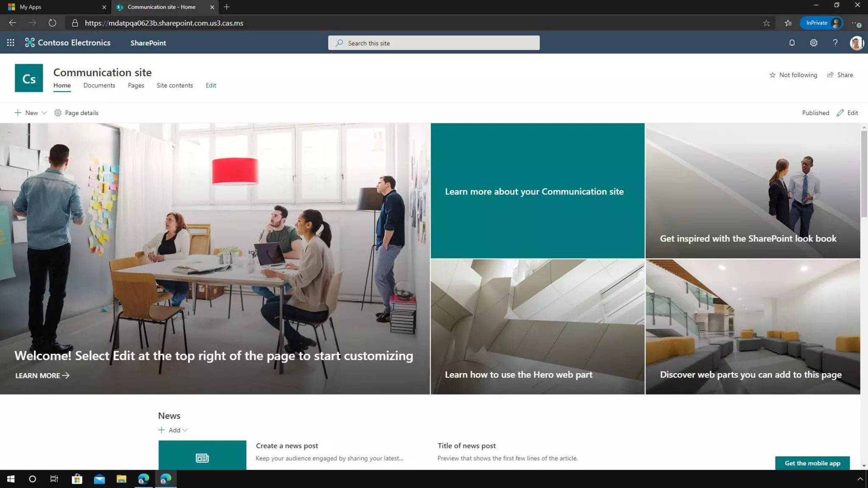Click the Search this site field
The width and height of the screenshot is (868, 488).
[x=434, y=43]
